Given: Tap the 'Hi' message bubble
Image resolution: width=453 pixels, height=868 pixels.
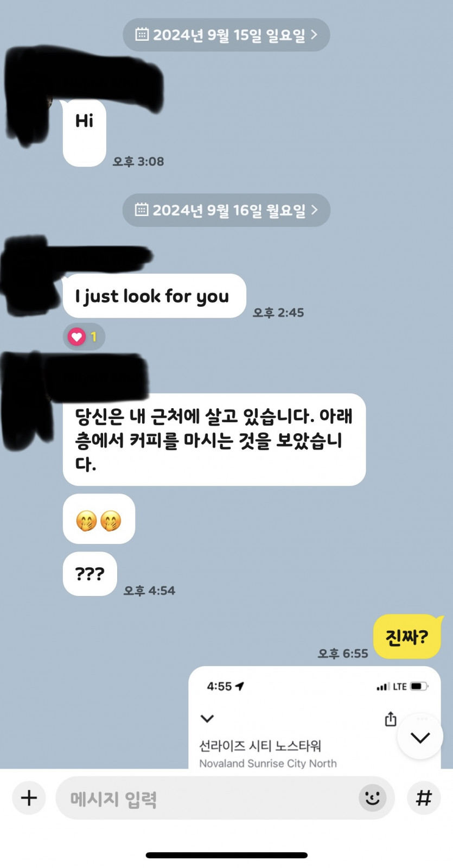Looking at the screenshot, I should 85,133.
